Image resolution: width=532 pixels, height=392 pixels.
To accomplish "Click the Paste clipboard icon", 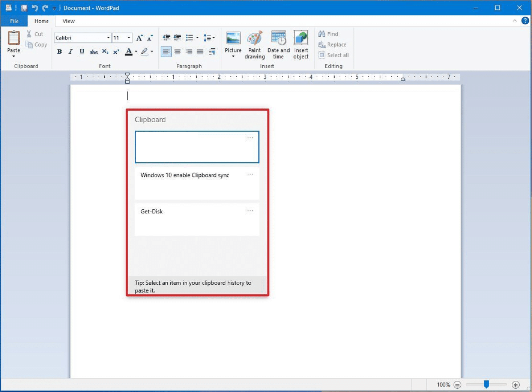I will point(14,38).
